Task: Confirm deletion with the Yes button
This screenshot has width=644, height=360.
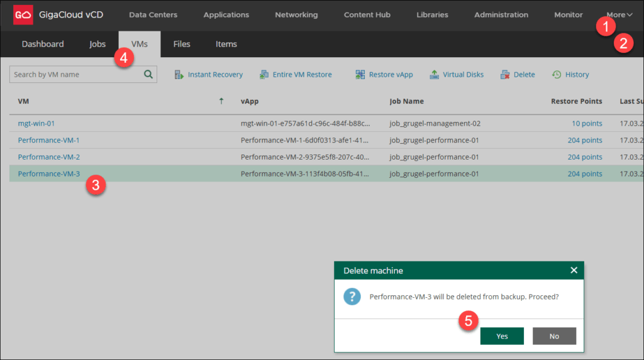Action: pos(502,336)
